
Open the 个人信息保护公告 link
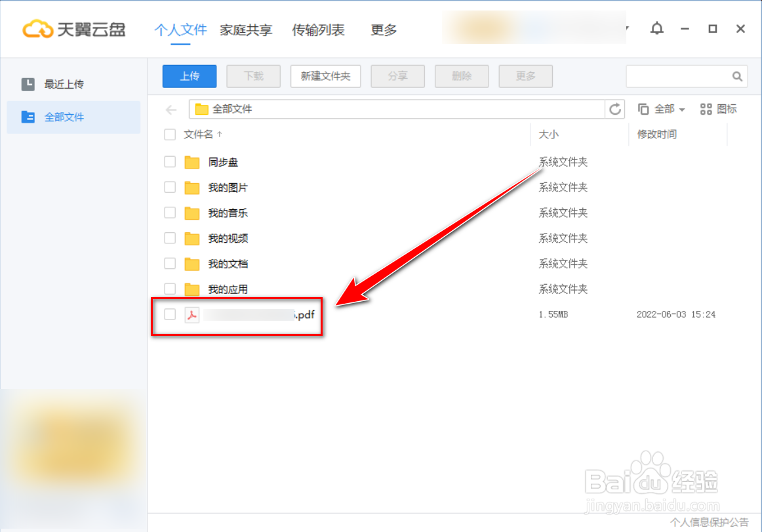tap(710, 523)
